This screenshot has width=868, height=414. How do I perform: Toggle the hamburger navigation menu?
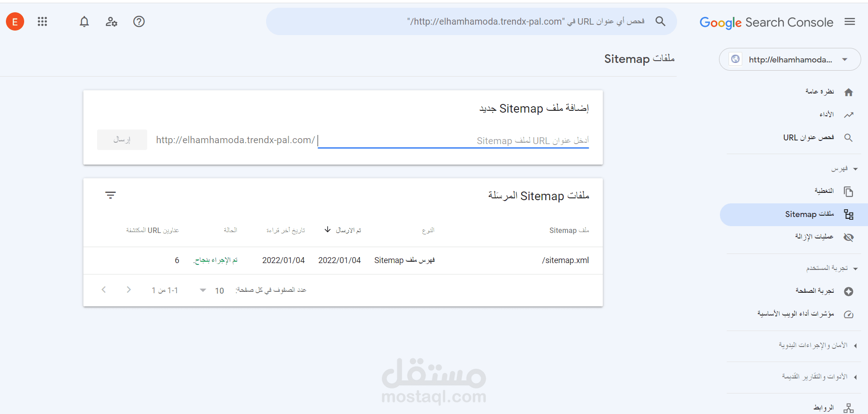tap(850, 21)
